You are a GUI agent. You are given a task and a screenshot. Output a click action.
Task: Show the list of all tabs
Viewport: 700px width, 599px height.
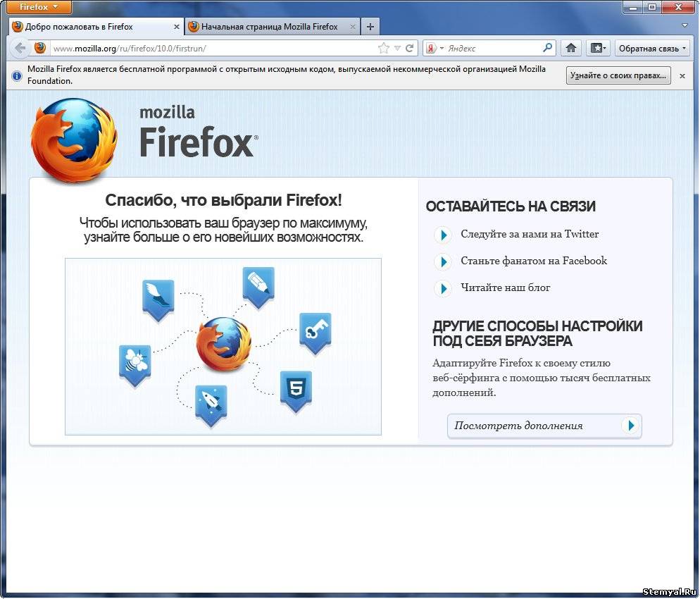[x=685, y=26]
